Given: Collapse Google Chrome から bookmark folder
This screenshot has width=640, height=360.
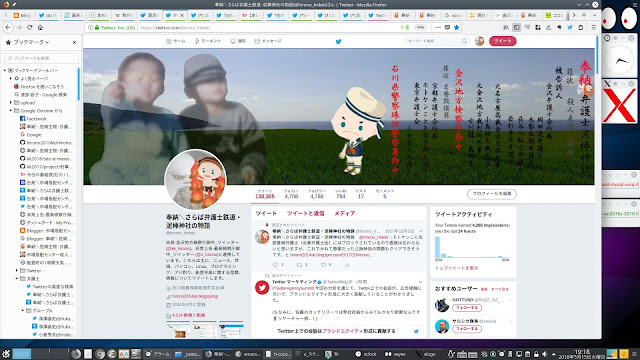Looking at the screenshot, I should (11, 111).
